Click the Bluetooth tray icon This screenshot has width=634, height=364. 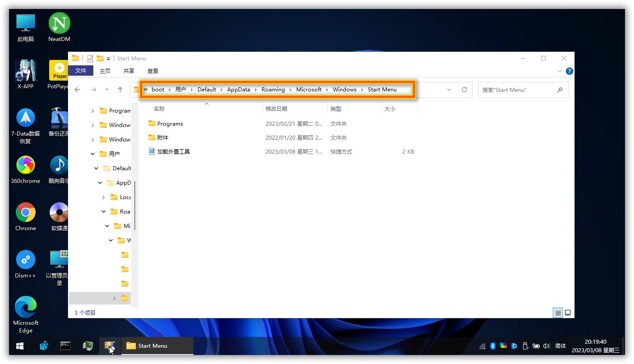[493, 346]
